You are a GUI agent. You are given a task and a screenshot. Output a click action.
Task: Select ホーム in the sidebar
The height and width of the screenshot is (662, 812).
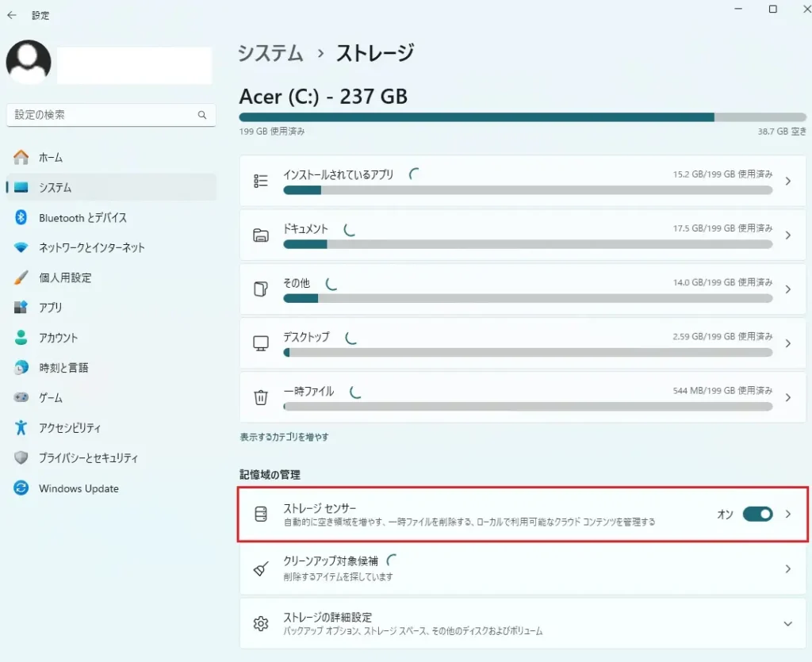(111, 157)
